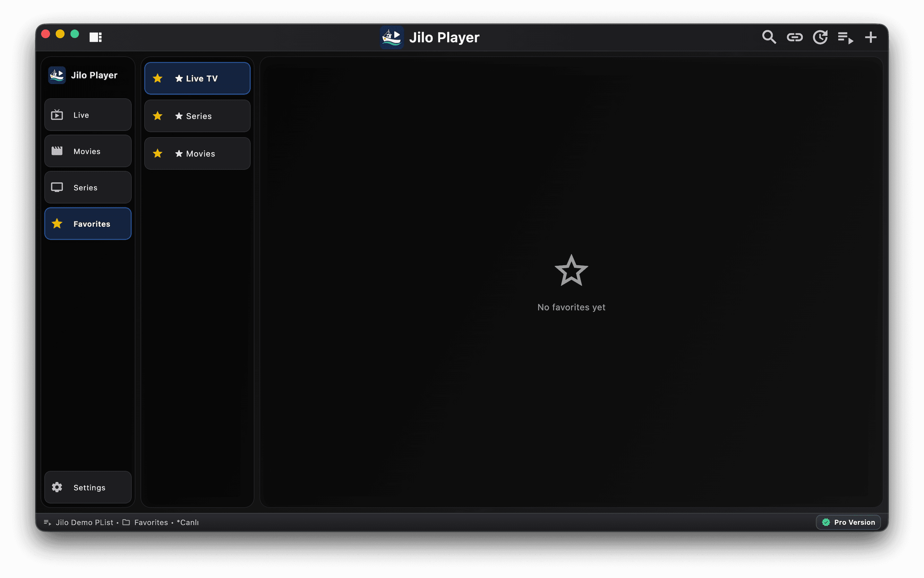
Task: Click the Pro Version badge
Action: [848, 522]
